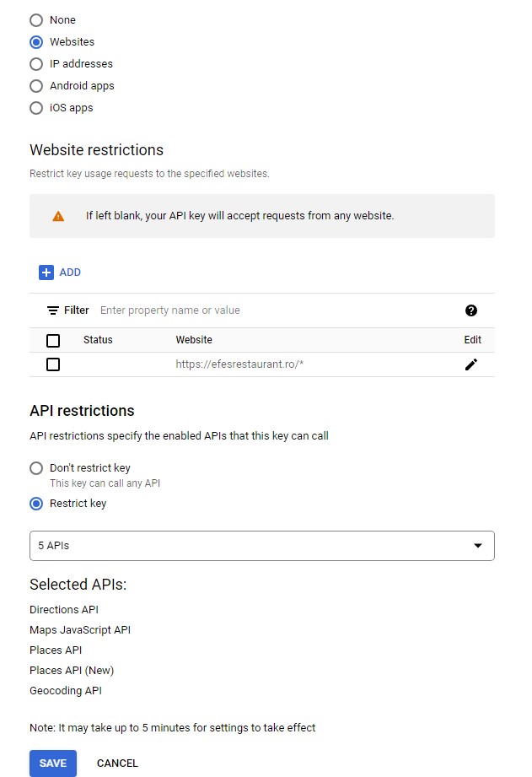Open the filter help question mark icon
This screenshot has width=532, height=777.
(x=471, y=310)
